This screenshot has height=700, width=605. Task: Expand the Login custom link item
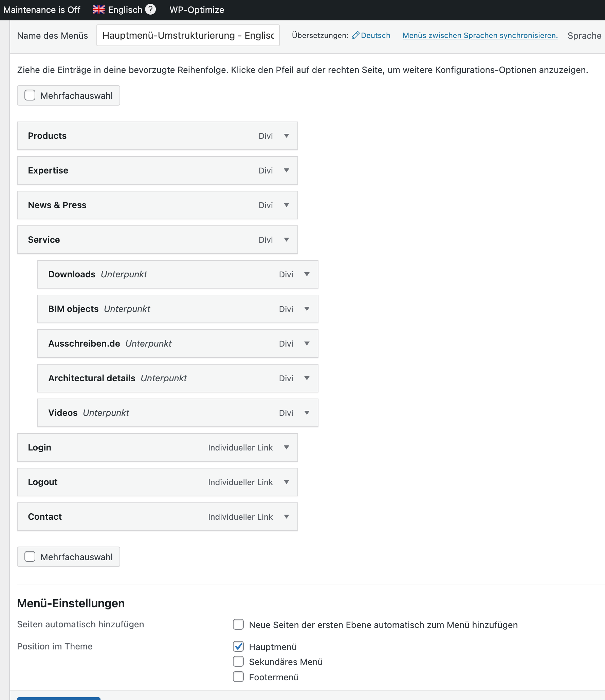coord(287,447)
